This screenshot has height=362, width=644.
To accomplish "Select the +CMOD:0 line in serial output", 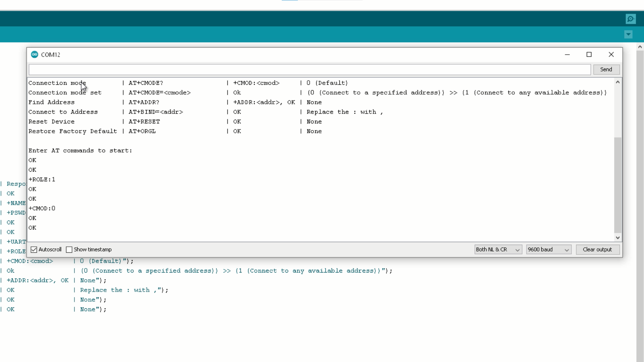I will tap(42, 208).
